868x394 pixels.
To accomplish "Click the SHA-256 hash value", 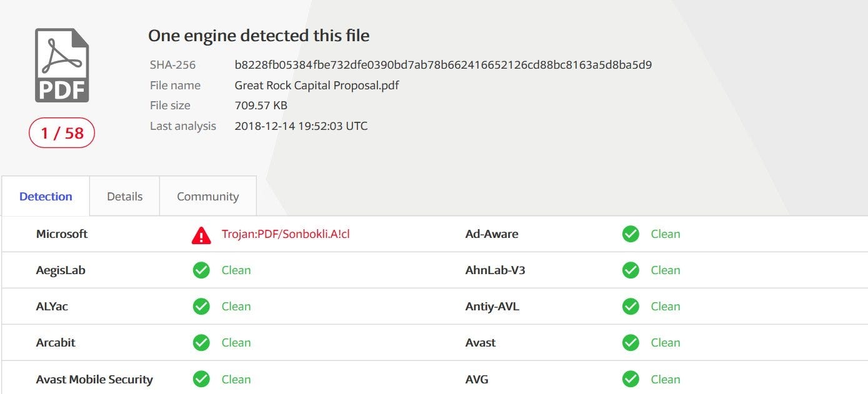I will click(443, 65).
